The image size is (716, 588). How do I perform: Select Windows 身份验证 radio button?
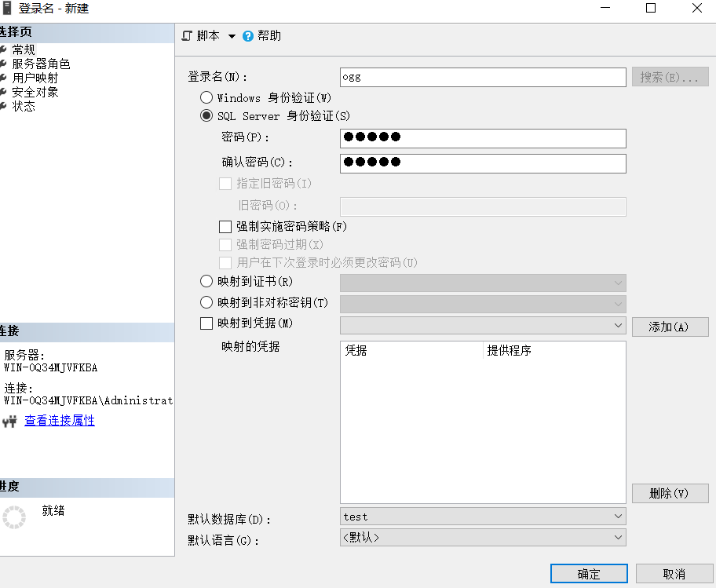click(x=206, y=97)
